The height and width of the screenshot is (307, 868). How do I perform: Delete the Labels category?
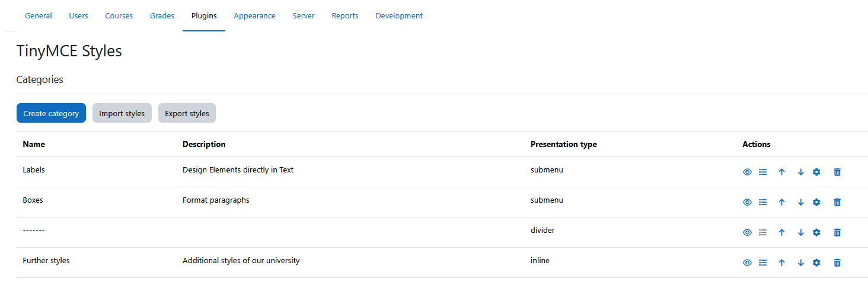837,172
